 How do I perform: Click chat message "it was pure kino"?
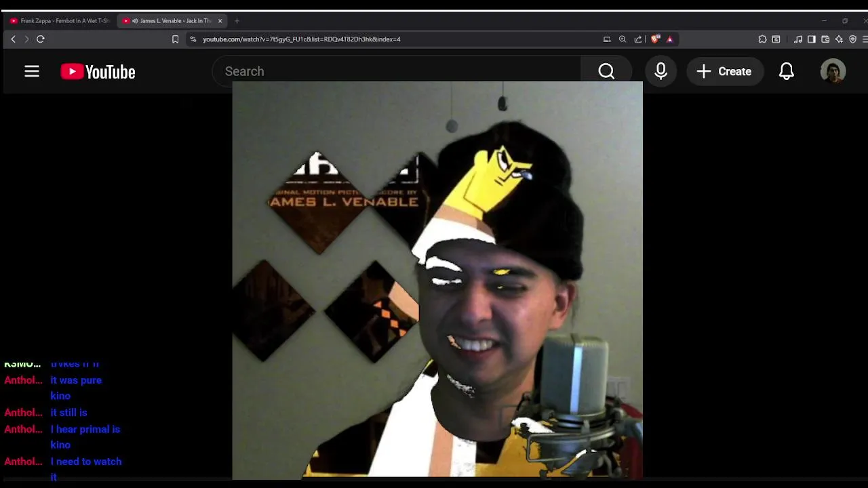76,388
